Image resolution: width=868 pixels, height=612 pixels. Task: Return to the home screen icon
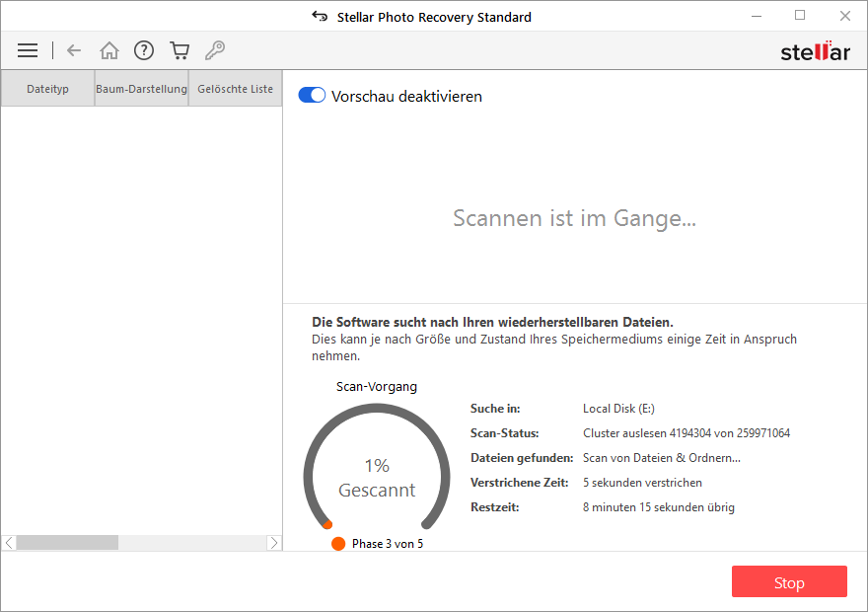(x=109, y=50)
